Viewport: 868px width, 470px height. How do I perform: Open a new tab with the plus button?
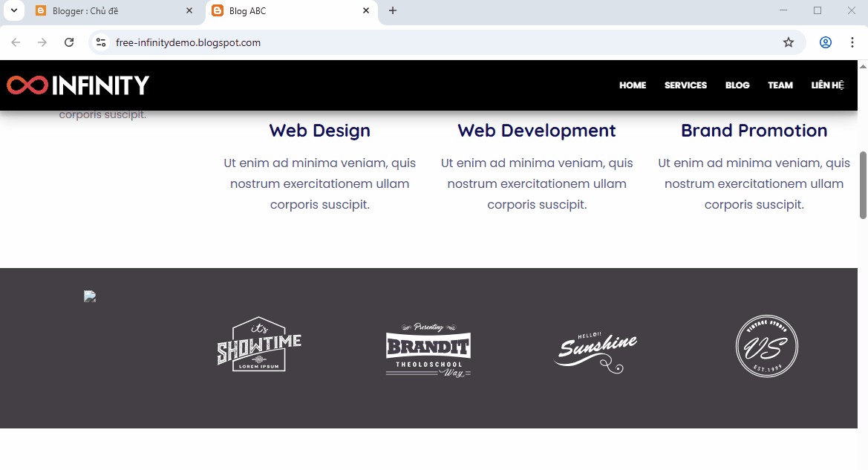coord(393,10)
